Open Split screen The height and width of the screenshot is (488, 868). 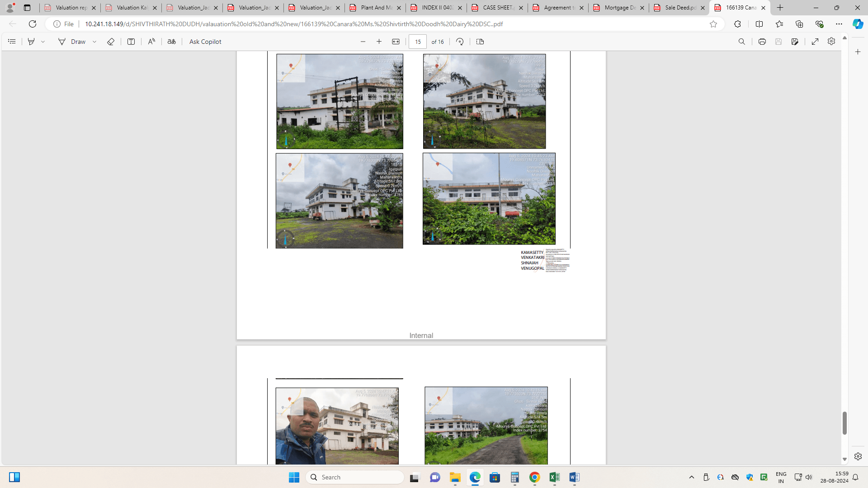pos(759,24)
